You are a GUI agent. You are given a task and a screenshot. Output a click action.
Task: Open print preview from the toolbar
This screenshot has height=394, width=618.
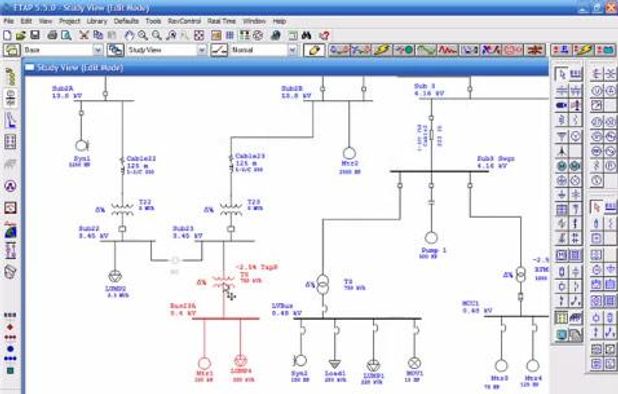pos(66,35)
